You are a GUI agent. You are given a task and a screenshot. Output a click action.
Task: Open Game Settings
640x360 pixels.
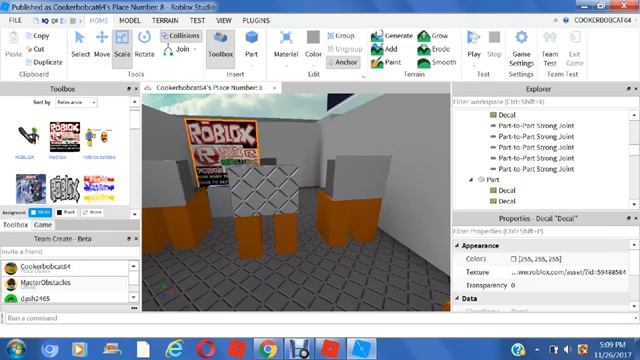pos(521,48)
